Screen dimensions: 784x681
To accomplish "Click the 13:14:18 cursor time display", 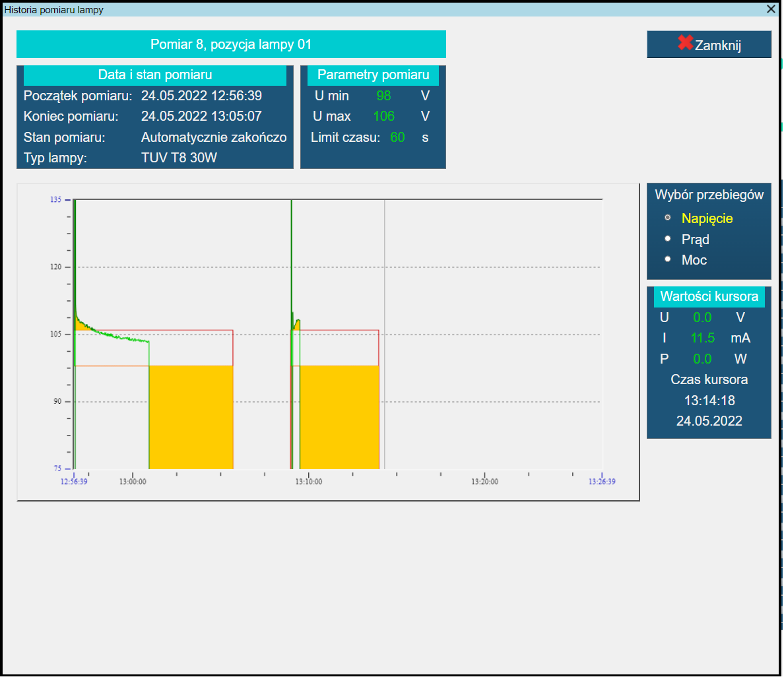I will click(x=709, y=400).
